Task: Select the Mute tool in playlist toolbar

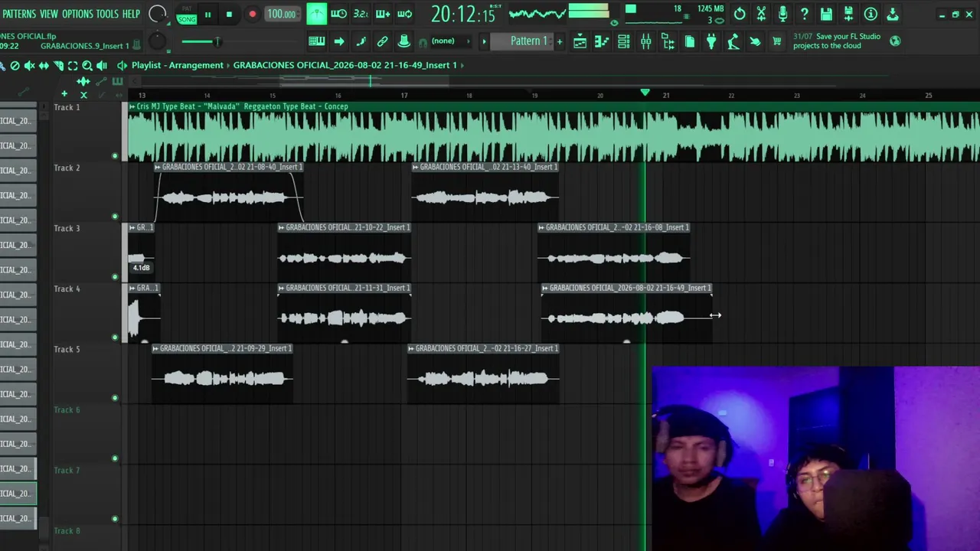Action: tap(29, 66)
